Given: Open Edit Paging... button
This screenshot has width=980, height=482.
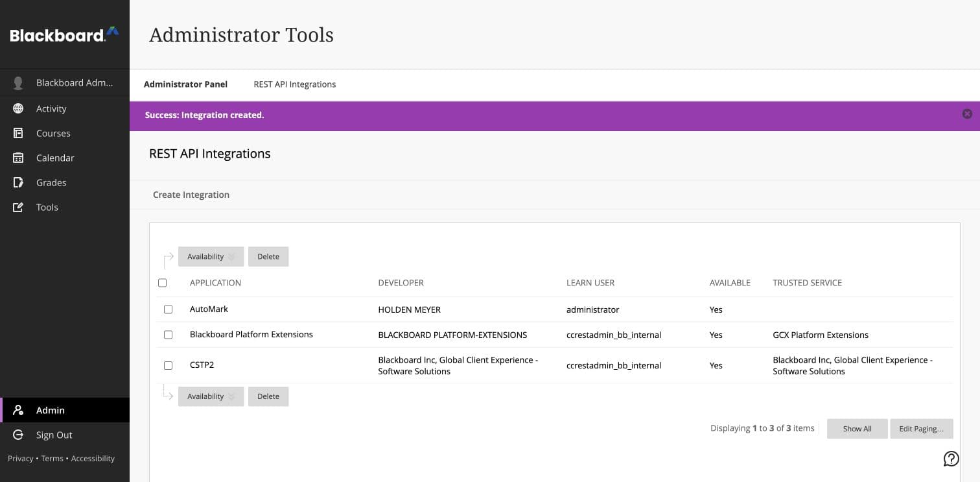Looking at the screenshot, I should [x=922, y=429].
